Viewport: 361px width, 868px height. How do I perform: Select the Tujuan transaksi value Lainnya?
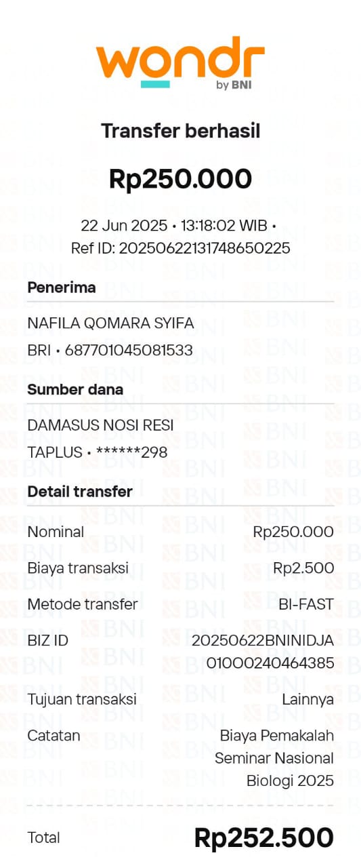(x=307, y=699)
